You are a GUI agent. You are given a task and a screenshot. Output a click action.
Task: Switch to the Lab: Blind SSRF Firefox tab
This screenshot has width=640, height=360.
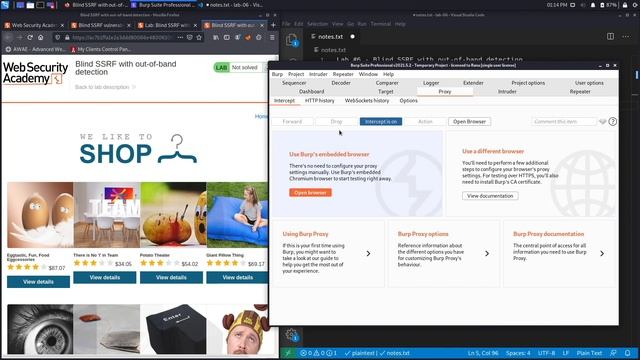tap(167, 25)
